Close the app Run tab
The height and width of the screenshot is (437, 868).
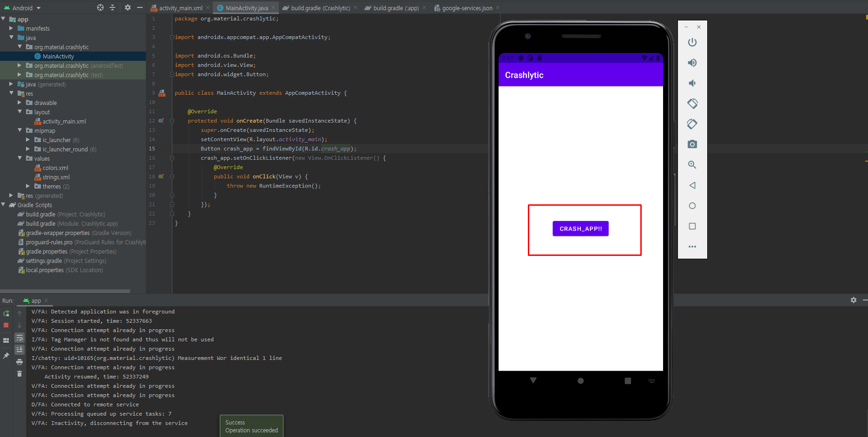46,300
